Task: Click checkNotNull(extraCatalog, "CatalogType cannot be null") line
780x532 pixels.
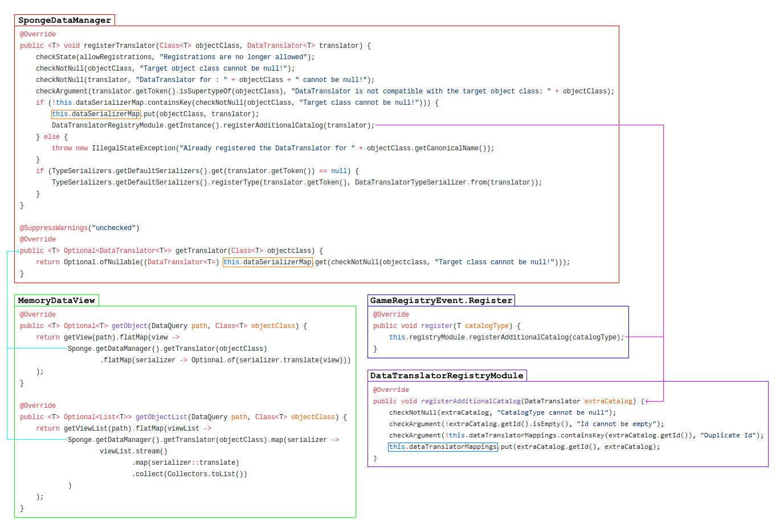Action: pyautogui.click(x=503, y=412)
